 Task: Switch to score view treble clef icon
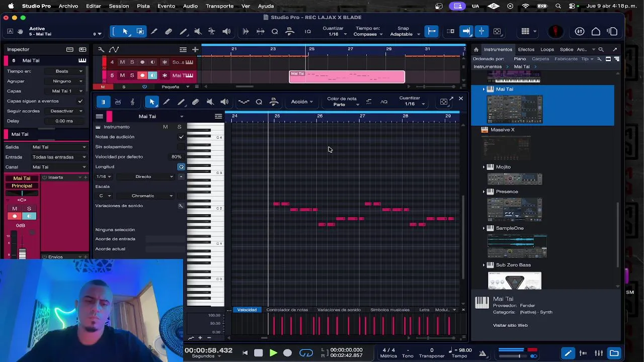pos(132,102)
